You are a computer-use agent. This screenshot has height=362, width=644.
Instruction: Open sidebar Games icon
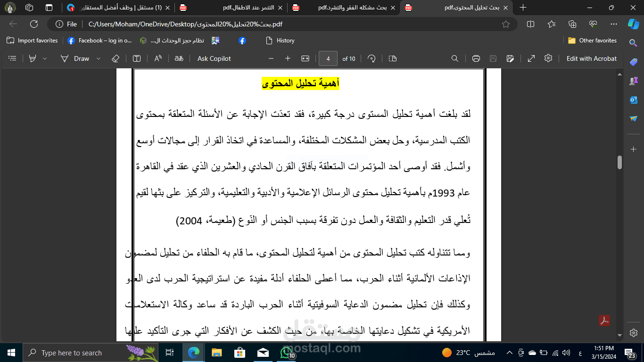[x=633, y=81]
